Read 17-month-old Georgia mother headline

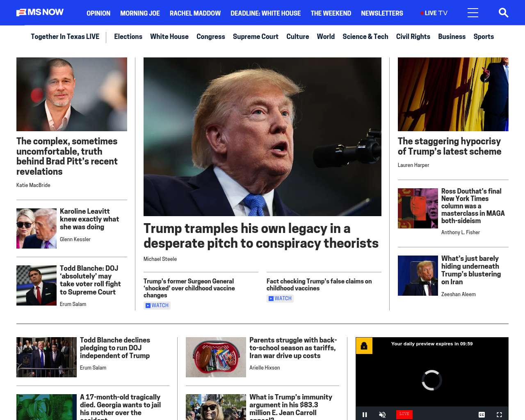point(120,406)
